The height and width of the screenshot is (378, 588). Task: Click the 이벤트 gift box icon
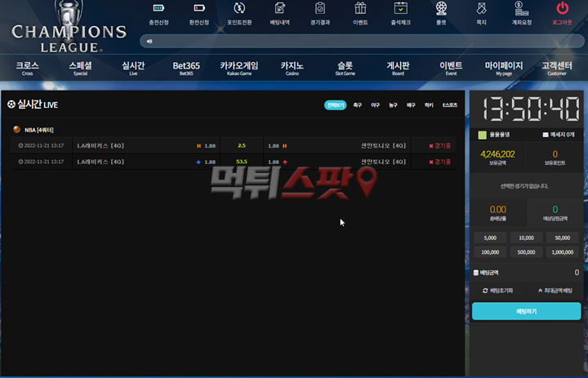point(360,8)
